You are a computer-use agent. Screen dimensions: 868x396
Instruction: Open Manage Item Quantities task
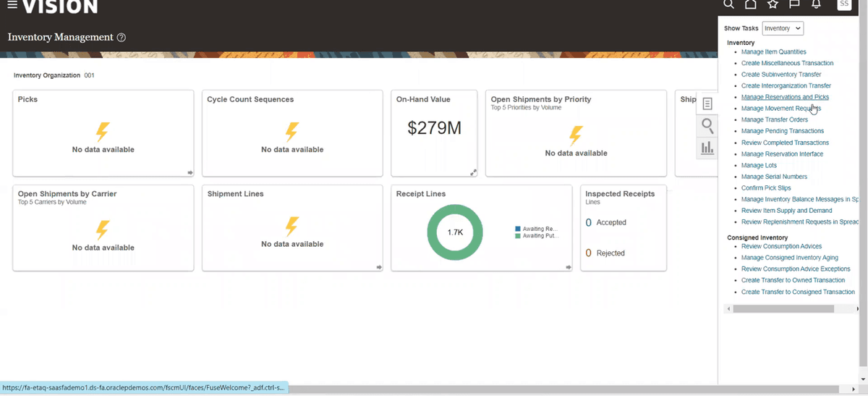tap(773, 52)
